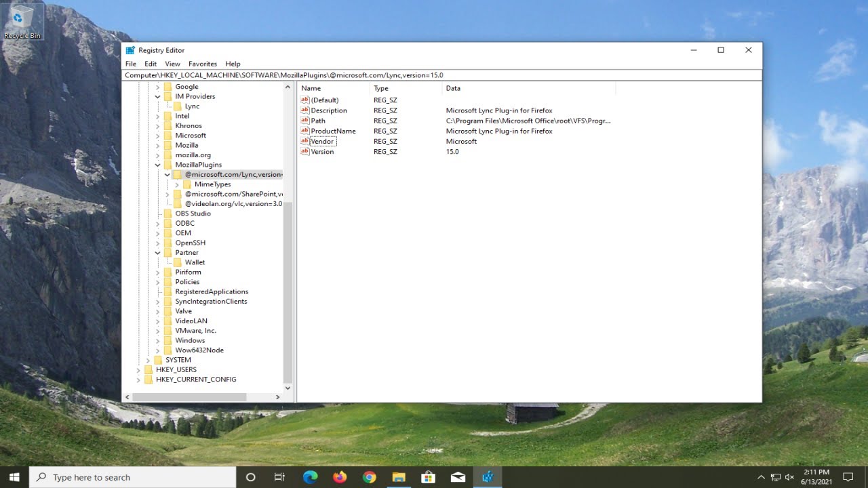Select the Lync key under IM Providers
The width and height of the screenshot is (868, 488).
point(192,106)
